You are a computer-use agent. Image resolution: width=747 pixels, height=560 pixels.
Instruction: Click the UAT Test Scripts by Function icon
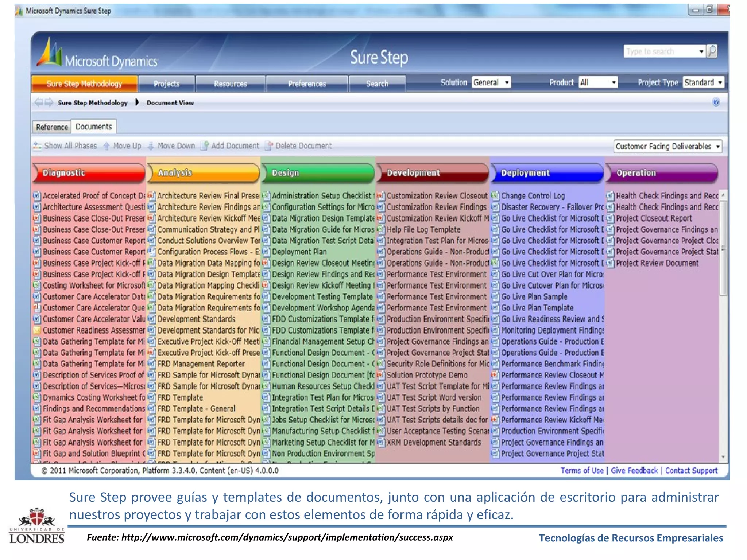380,409
